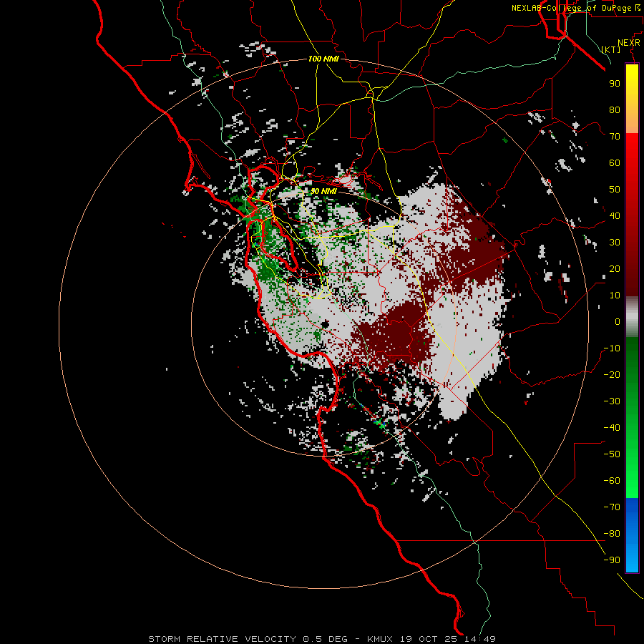Click the -50 value on the velocity scale
Screen dimensions: 644x644
click(612, 454)
